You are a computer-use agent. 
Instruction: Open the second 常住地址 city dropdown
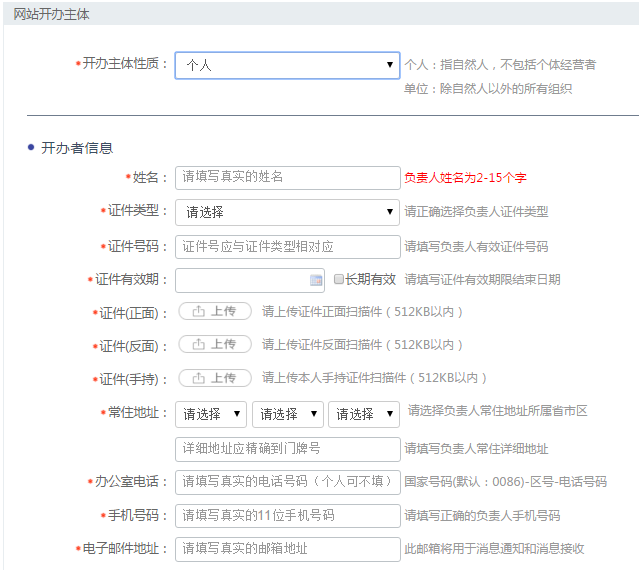coord(287,414)
